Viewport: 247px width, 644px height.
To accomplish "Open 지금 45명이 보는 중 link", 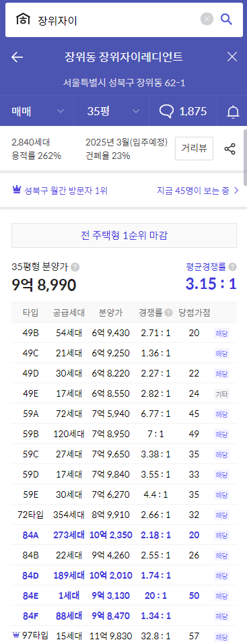I will pos(198,191).
